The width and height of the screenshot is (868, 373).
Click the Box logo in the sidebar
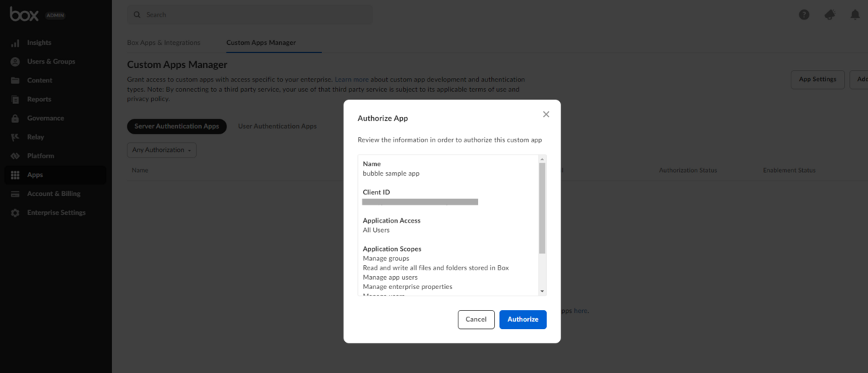click(x=25, y=14)
